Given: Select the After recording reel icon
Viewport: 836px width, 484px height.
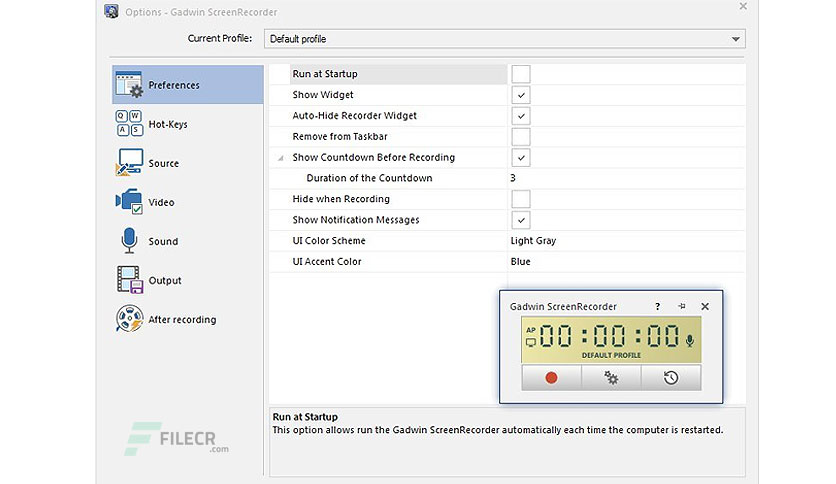Looking at the screenshot, I should (129, 318).
